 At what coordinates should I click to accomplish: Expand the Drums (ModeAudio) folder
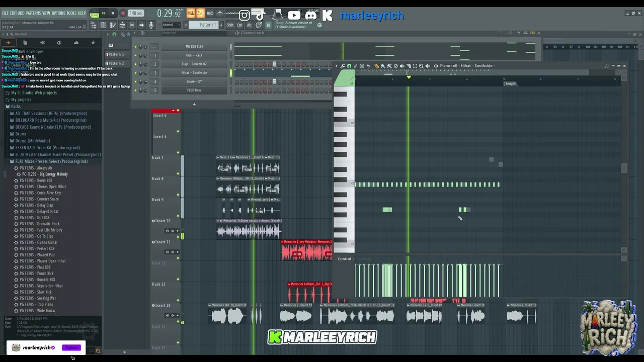(31, 141)
